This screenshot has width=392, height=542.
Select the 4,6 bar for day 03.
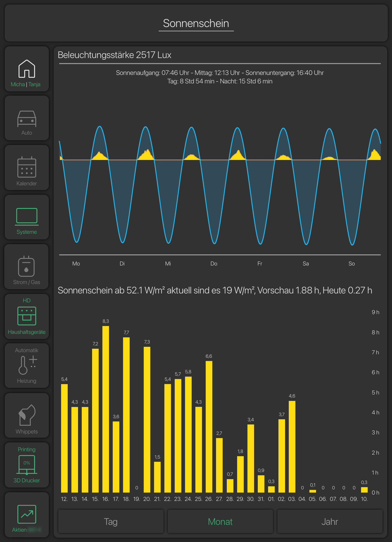[x=292, y=446]
